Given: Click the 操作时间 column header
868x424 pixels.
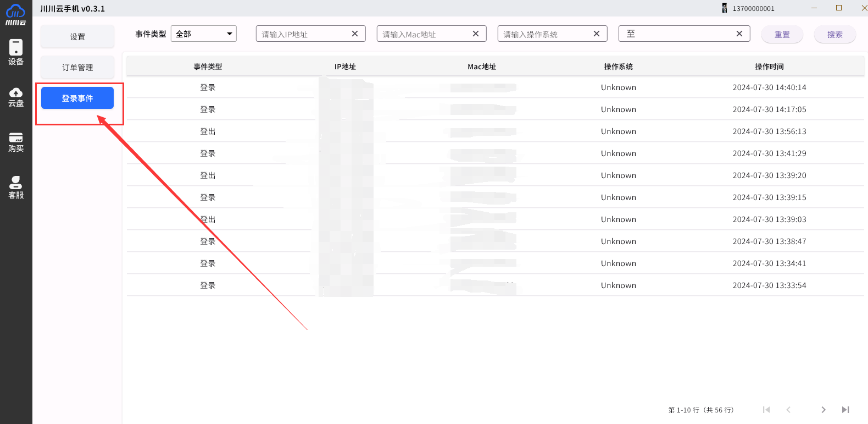Looking at the screenshot, I should click(x=769, y=67).
